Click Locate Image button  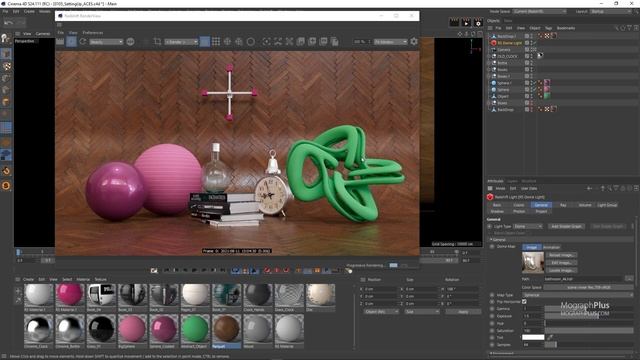tap(562, 270)
